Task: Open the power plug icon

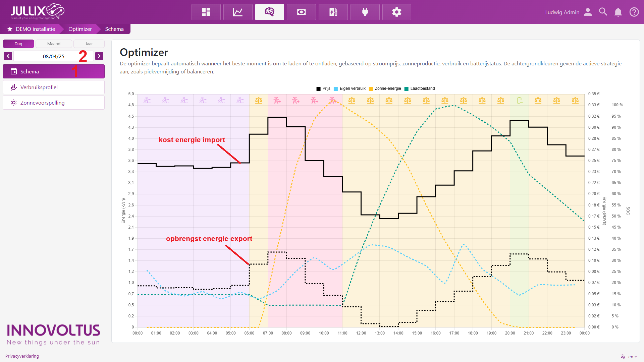Action: click(x=365, y=12)
